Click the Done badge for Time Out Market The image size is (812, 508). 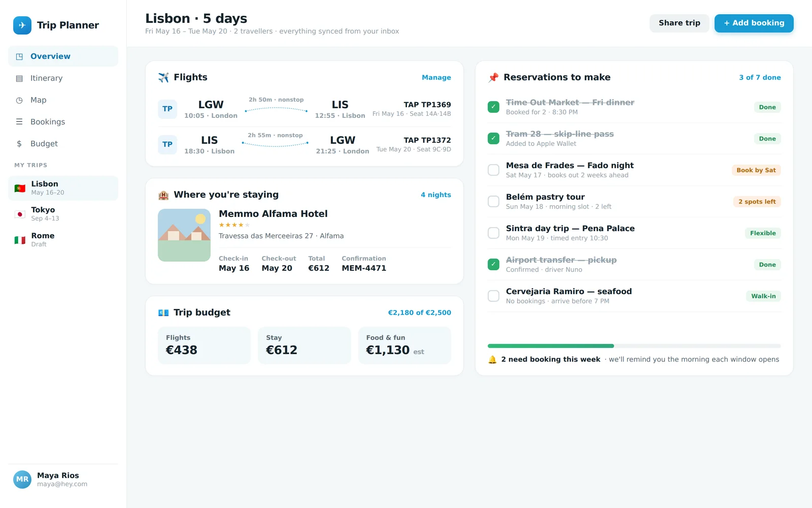click(767, 107)
